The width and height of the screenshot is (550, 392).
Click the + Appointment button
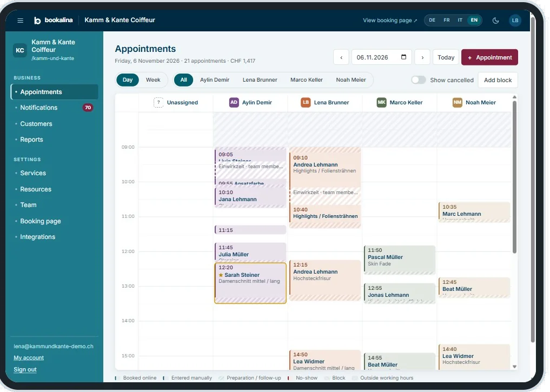(x=489, y=57)
